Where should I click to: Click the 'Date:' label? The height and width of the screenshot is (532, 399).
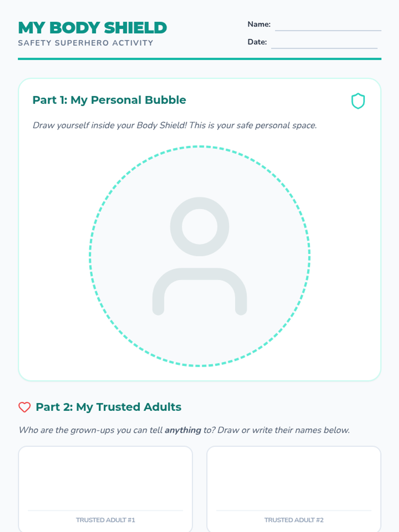[x=257, y=42]
